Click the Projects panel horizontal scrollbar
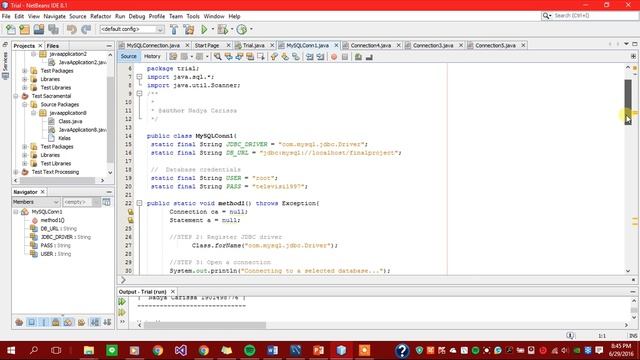640x360 pixels. 59,180
